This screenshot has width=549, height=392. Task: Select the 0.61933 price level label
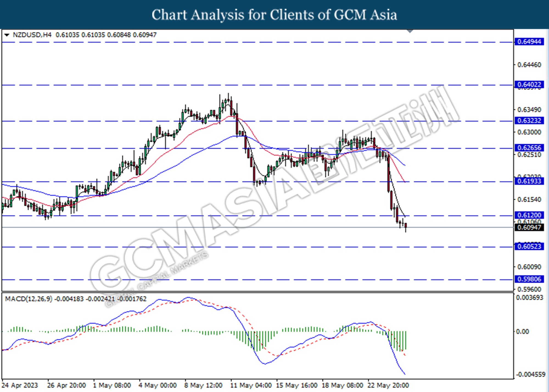pyautogui.click(x=529, y=181)
